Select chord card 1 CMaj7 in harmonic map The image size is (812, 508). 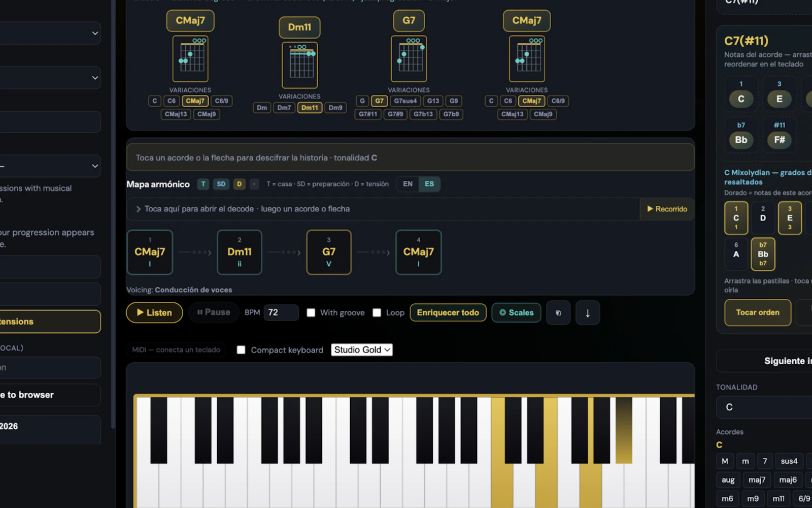coord(150,252)
